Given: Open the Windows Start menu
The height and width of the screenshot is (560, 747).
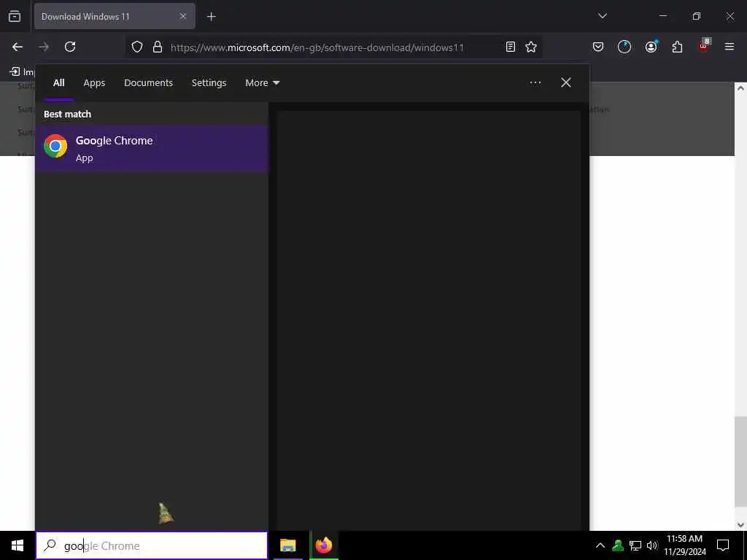Looking at the screenshot, I should (18, 545).
